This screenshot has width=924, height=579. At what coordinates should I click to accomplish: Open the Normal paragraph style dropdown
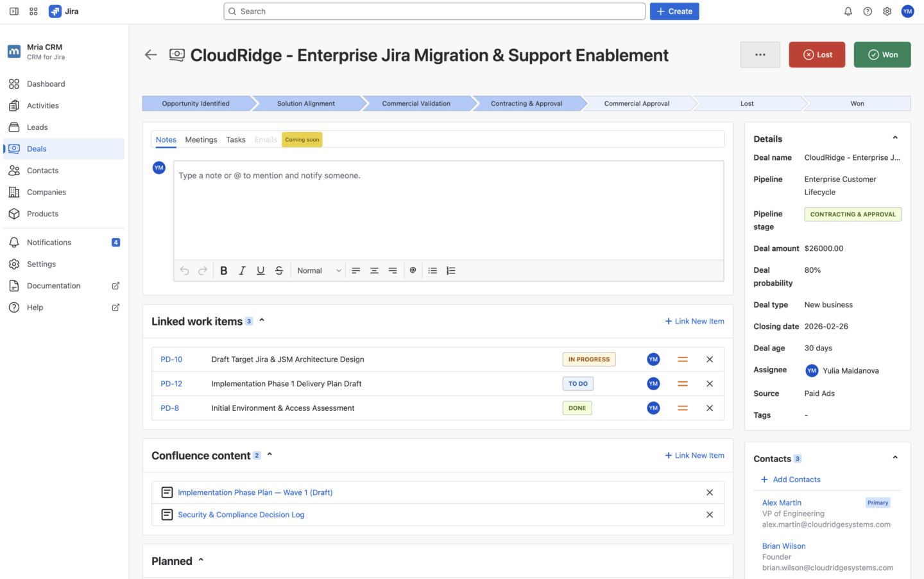[x=318, y=270]
